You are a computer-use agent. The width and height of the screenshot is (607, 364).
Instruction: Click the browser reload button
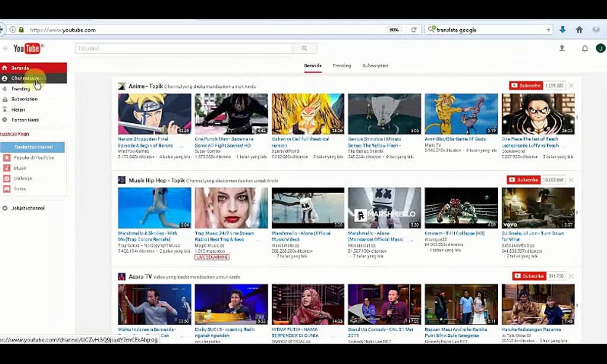[414, 30]
